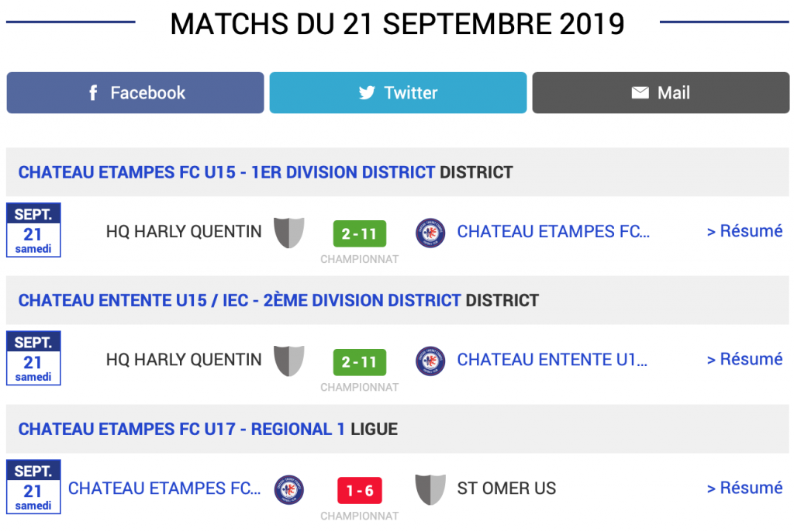Open Résumé for the U15 1er Division match

tap(744, 231)
